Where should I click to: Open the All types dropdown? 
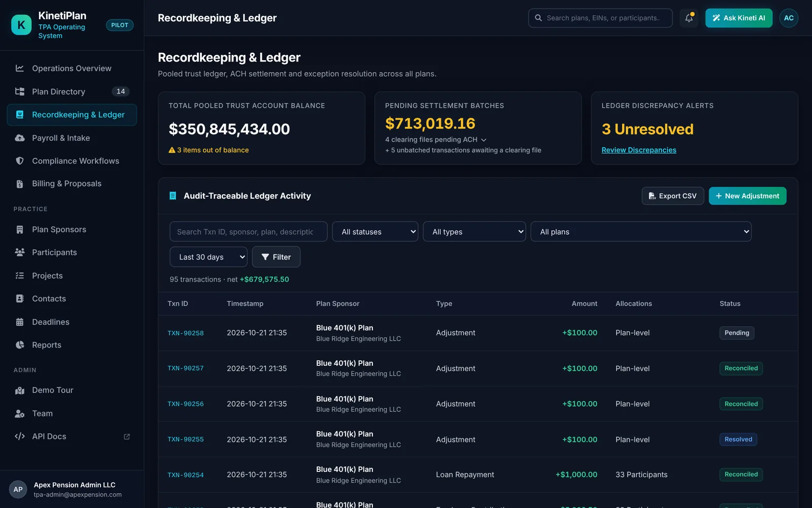click(x=475, y=232)
